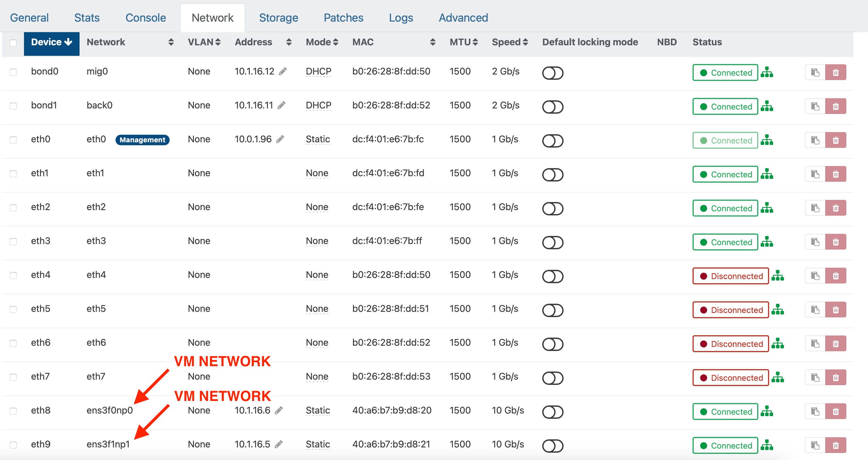
Task: Copy the eth4 PIF id
Action: click(x=815, y=276)
